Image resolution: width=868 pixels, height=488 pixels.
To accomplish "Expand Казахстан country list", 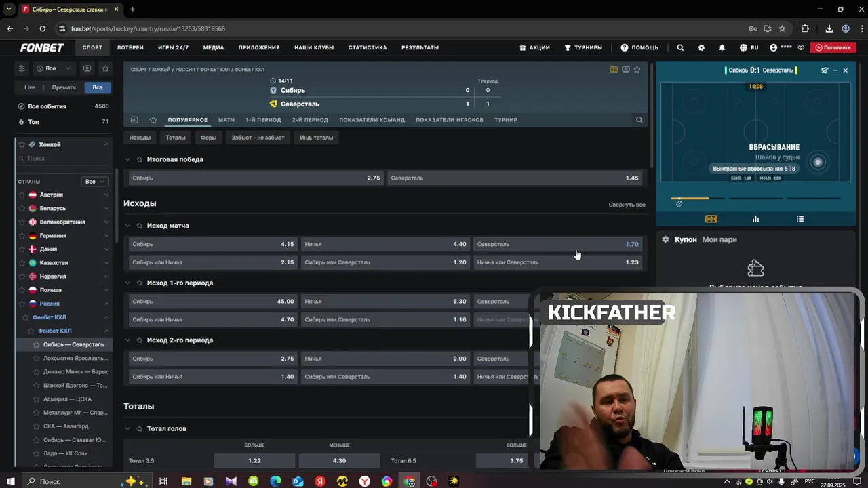I will point(106,262).
